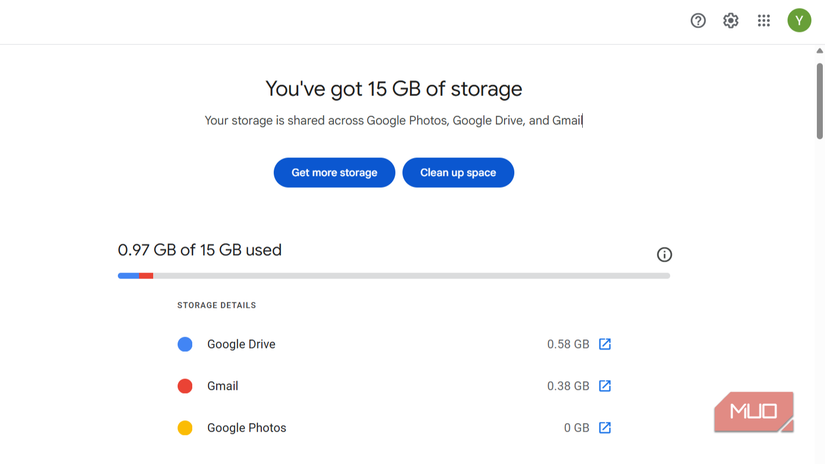
Task: Click the storage usage progress bar
Action: pos(394,276)
